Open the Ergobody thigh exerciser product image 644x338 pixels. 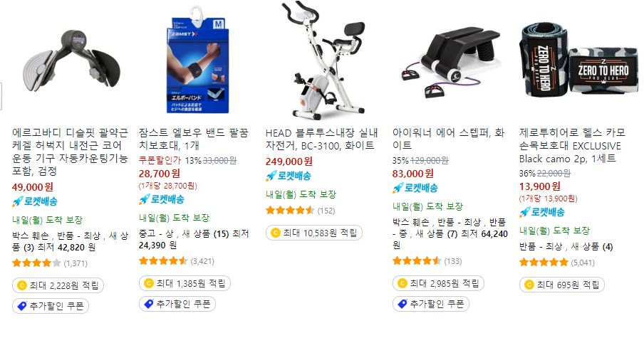point(71,61)
